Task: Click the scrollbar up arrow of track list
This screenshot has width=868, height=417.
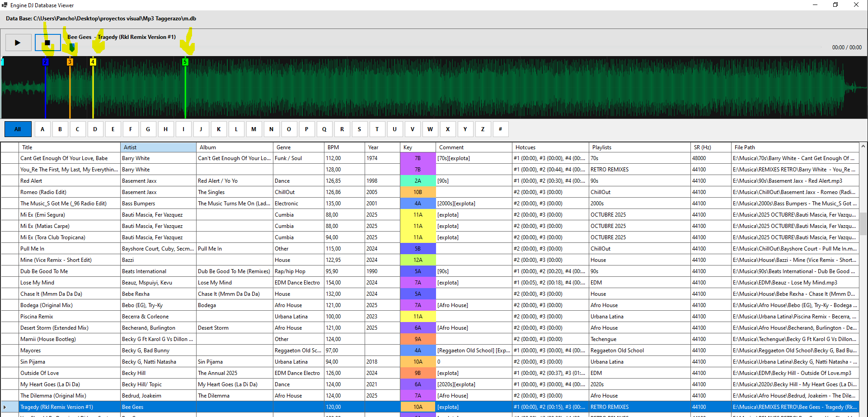Action: (863, 147)
